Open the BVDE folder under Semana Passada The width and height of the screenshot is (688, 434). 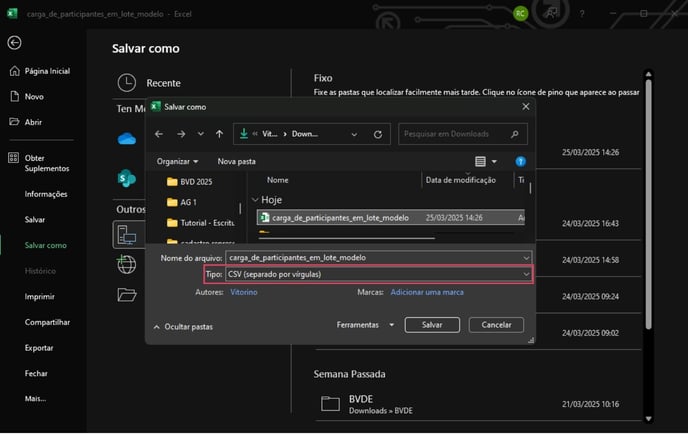click(478, 404)
